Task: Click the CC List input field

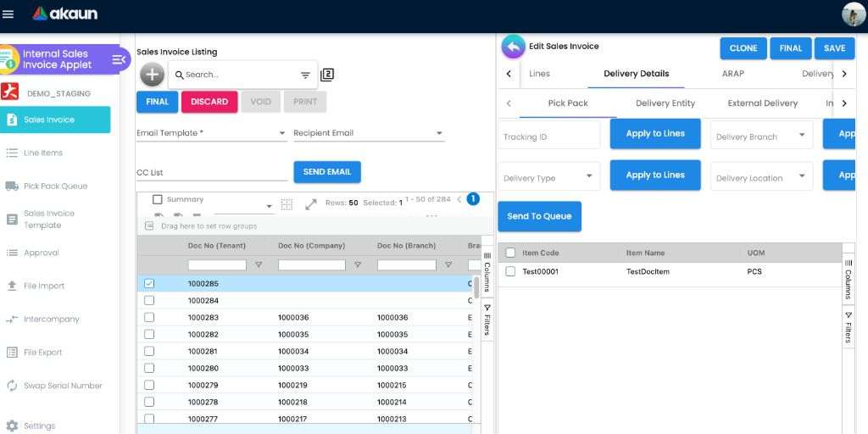Action: (212, 173)
